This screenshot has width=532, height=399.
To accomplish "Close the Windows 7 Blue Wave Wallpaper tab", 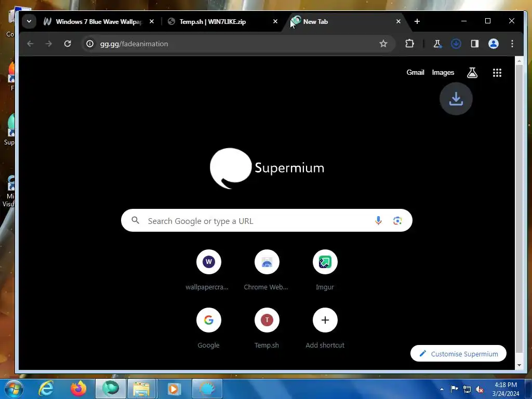I will (152, 21).
